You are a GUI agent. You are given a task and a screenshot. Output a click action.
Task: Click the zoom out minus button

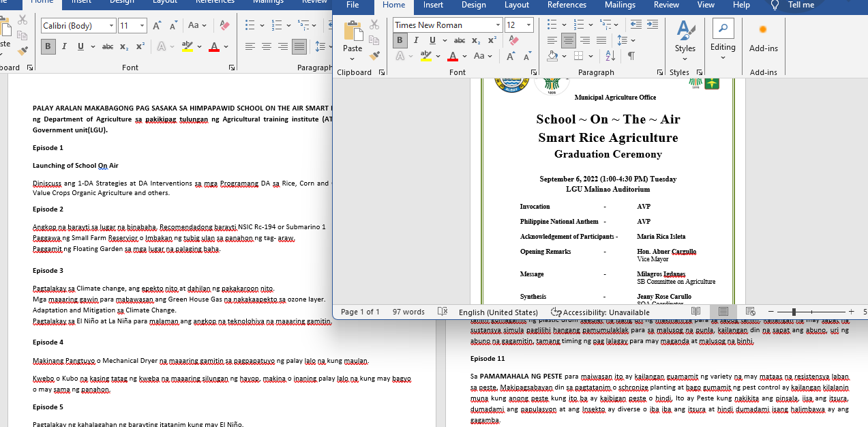(770, 312)
